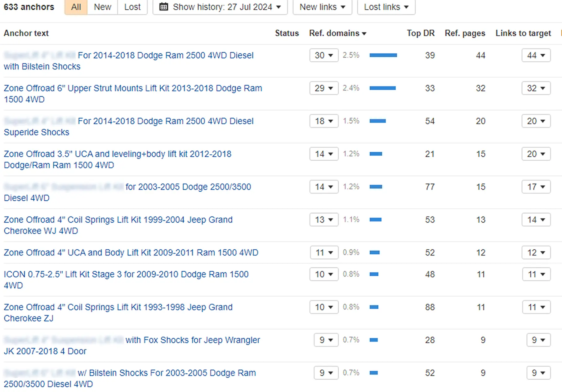Open the 14 links to target dropdown
The height and width of the screenshot is (392, 562).
(x=536, y=220)
